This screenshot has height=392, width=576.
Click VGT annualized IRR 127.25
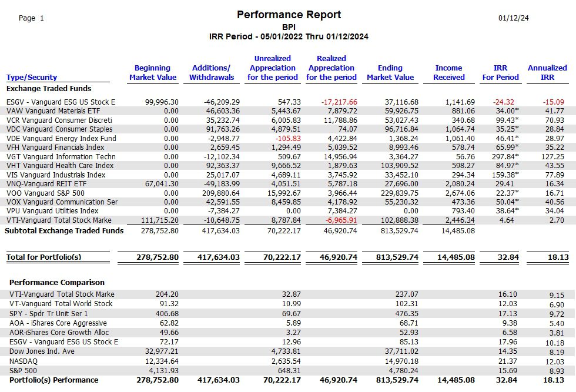(x=553, y=156)
